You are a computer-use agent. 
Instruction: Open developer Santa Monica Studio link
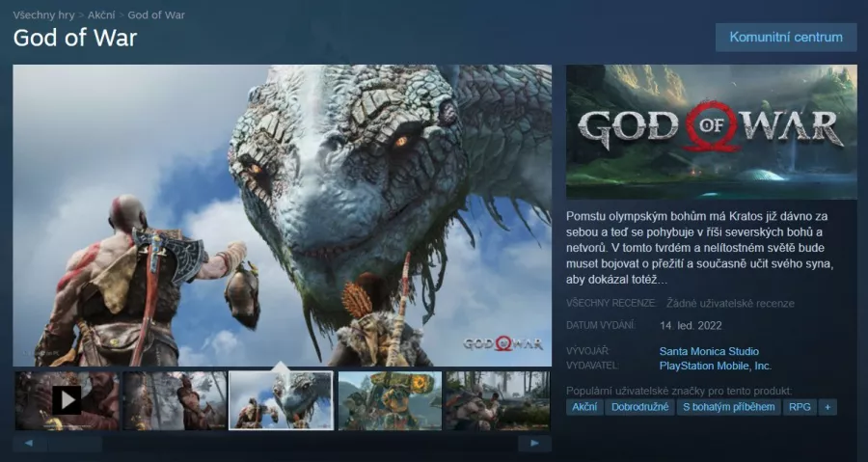pyautogui.click(x=709, y=351)
